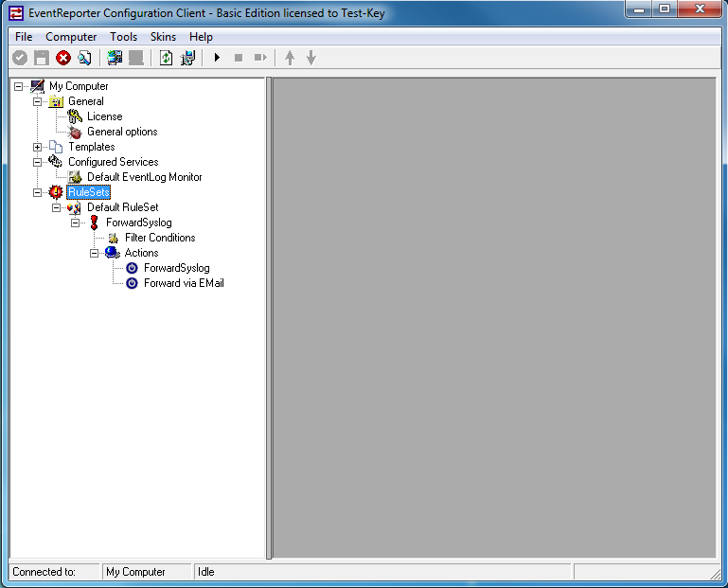Screen dimensions: 728x588
Task: Select the General folder label
Action: pos(86,101)
